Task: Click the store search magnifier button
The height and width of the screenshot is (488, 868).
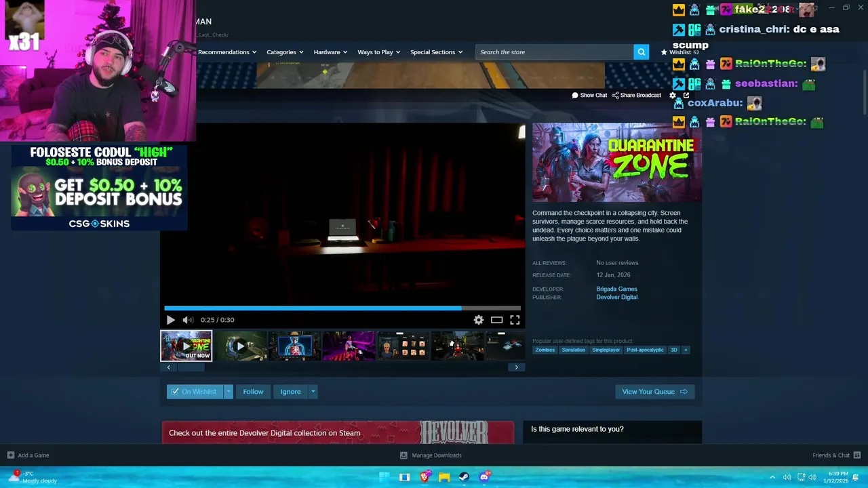Action: [641, 52]
